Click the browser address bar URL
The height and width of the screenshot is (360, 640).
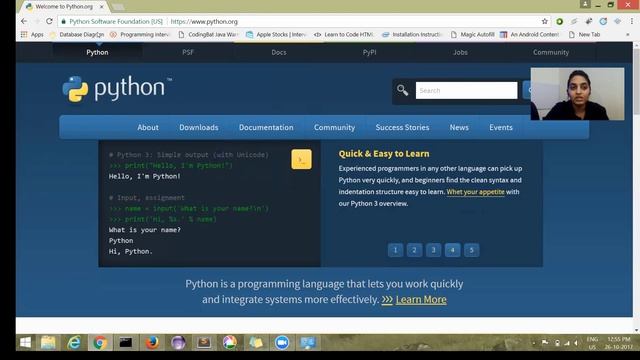[x=204, y=21]
